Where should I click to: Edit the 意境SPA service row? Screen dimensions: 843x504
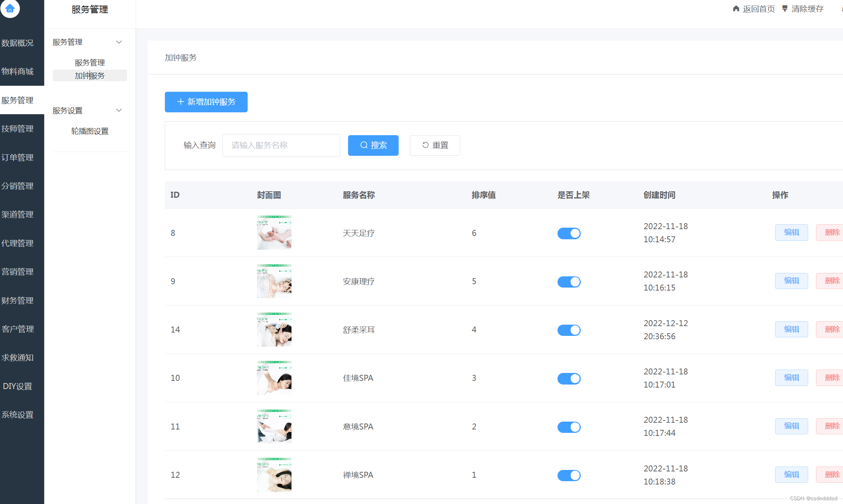pyautogui.click(x=791, y=426)
